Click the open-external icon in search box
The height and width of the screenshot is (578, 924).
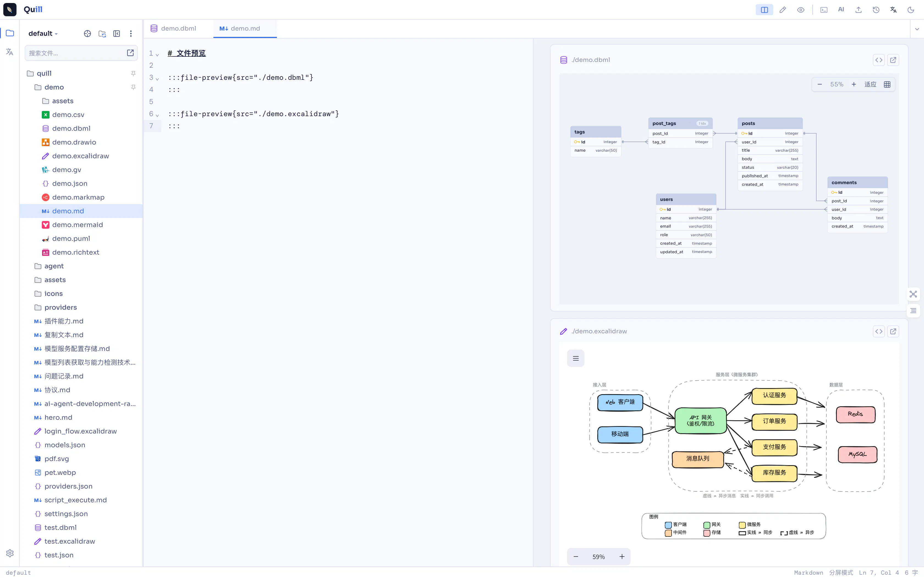(130, 53)
